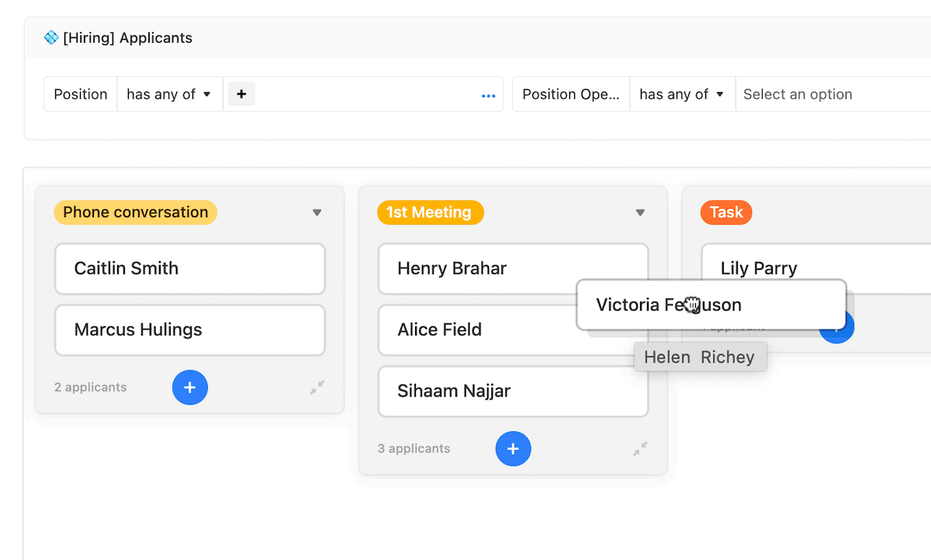
Task: Click the diamond icon beside [Hiring] Applicants
Action: tap(51, 37)
